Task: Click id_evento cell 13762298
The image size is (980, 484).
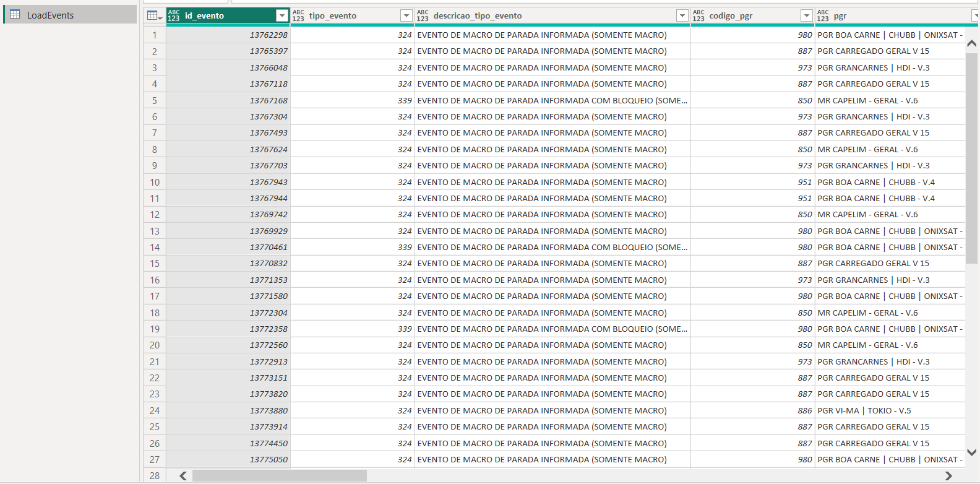Action: 228,35
